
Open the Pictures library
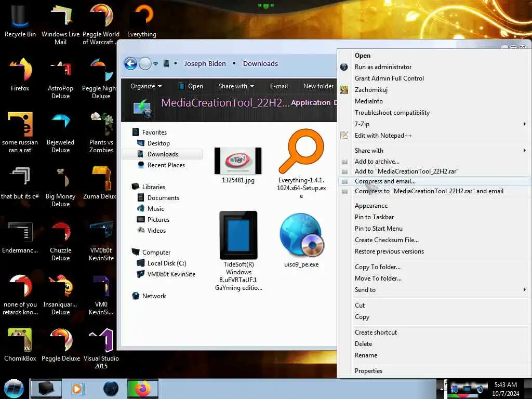click(158, 220)
